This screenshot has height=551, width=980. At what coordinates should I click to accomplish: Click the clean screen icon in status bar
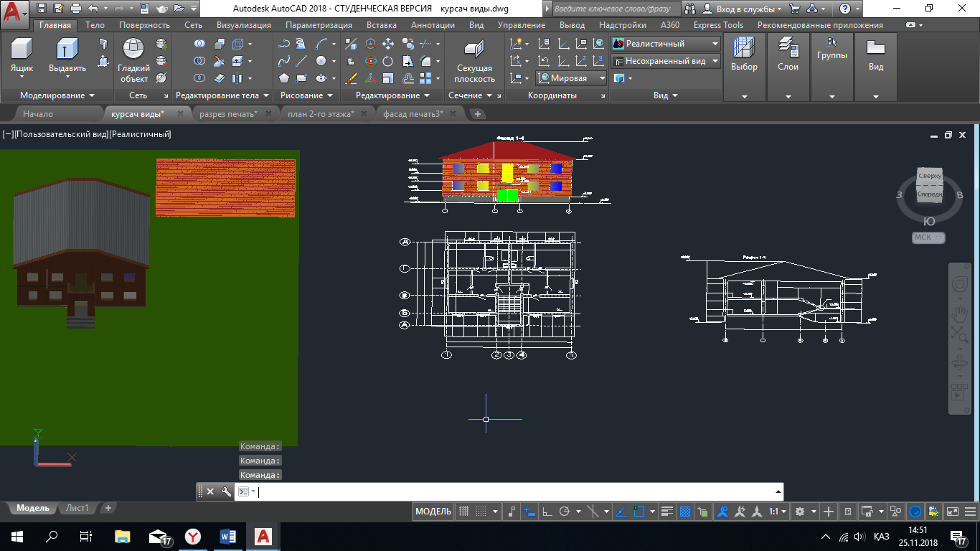(x=953, y=512)
